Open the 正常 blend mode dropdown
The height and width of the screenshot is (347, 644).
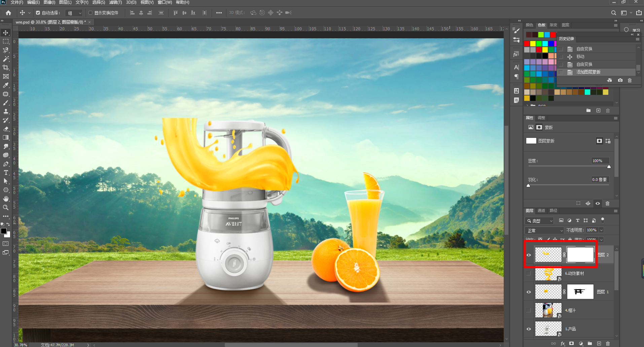pos(544,230)
